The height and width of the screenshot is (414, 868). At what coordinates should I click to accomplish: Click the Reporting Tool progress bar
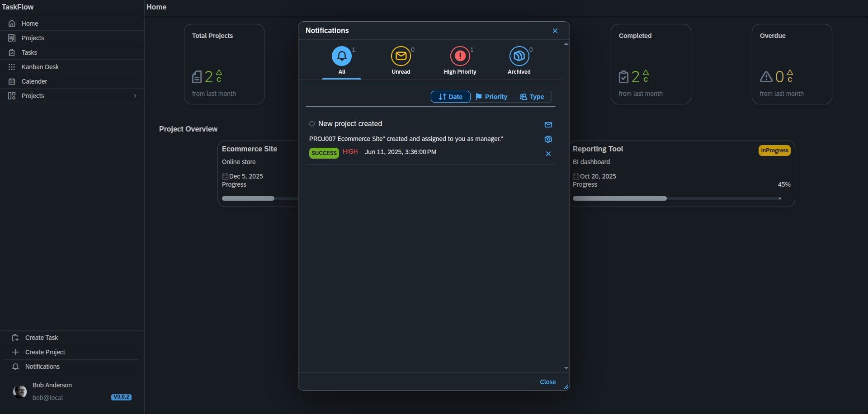pos(676,198)
